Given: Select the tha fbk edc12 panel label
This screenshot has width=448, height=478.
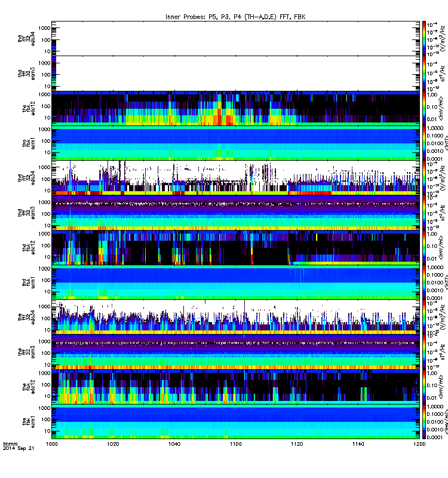Looking at the screenshot, I should (x=29, y=108).
